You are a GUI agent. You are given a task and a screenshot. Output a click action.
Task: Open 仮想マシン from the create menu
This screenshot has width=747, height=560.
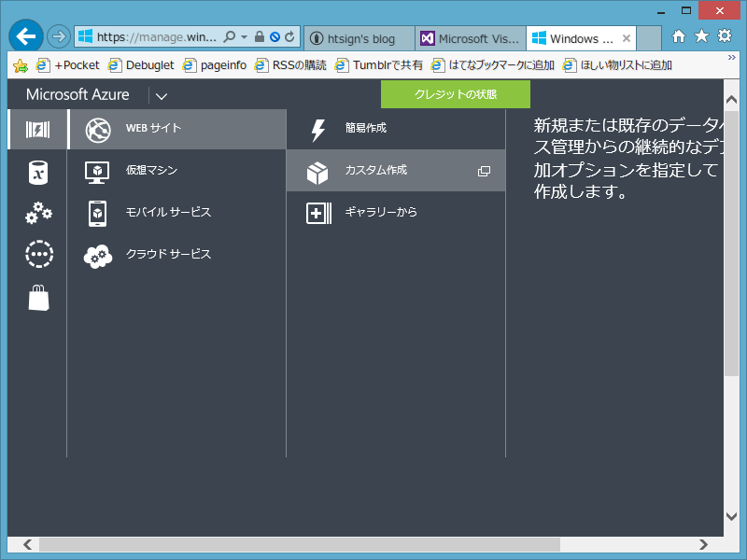pos(97,170)
